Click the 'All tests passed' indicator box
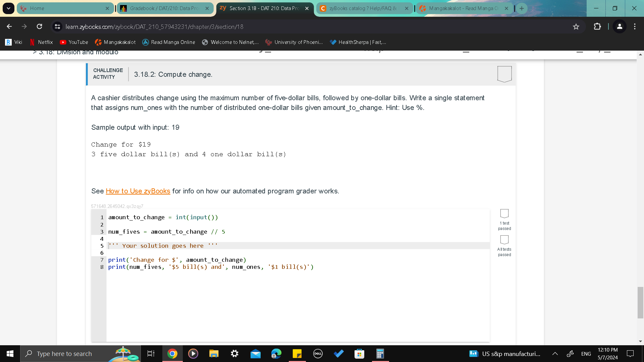 (504, 240)
